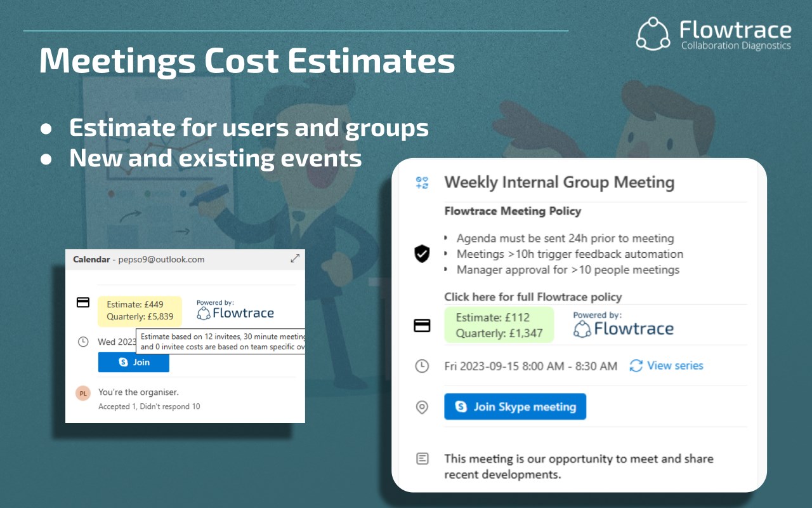Viewport: 812px width, 508px height.
Task: Click the estimate tooltip about 12 invitees
Action: coord(221,342)
